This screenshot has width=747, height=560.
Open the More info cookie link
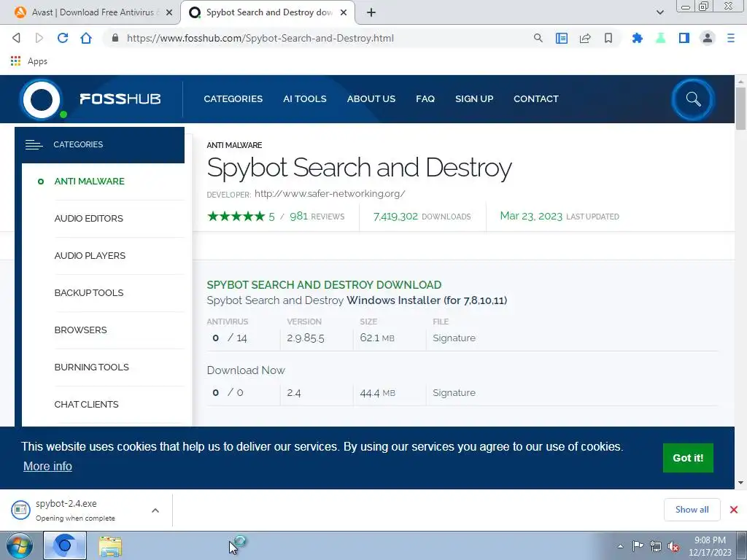(47, 466)
